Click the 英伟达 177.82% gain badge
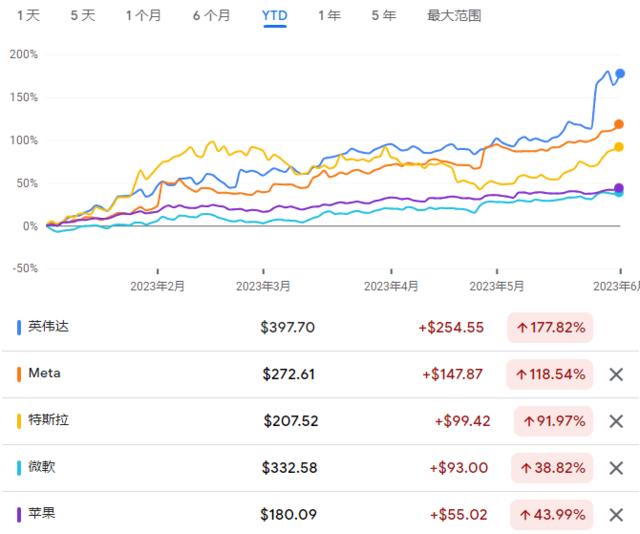Screen dimensions: 640x534 (550, 327)
